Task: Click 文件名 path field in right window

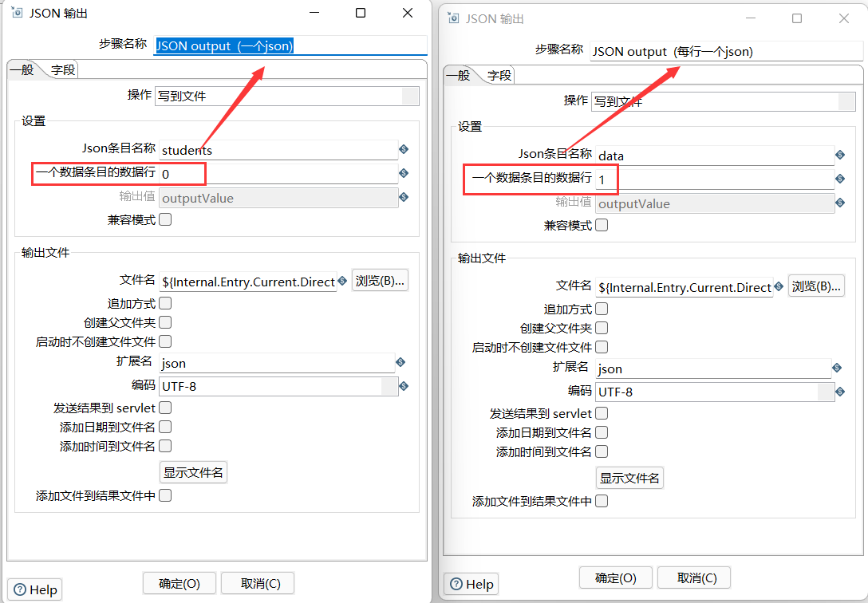Action: click(685, 287)
